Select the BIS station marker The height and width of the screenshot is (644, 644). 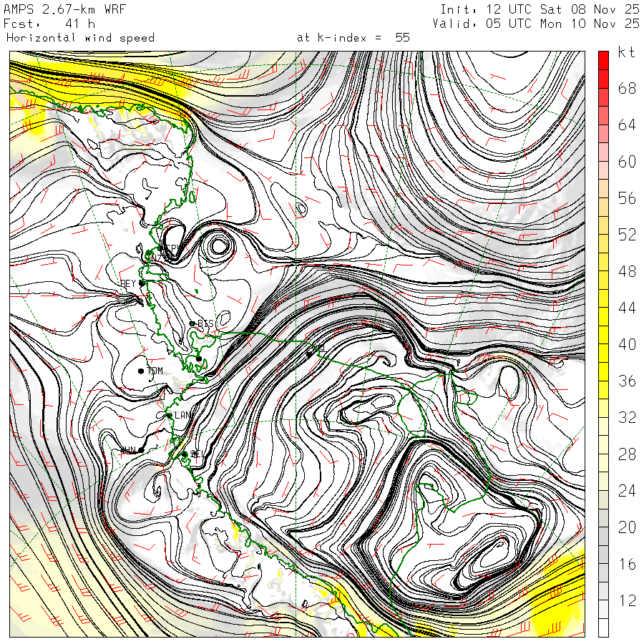point(192,324)
